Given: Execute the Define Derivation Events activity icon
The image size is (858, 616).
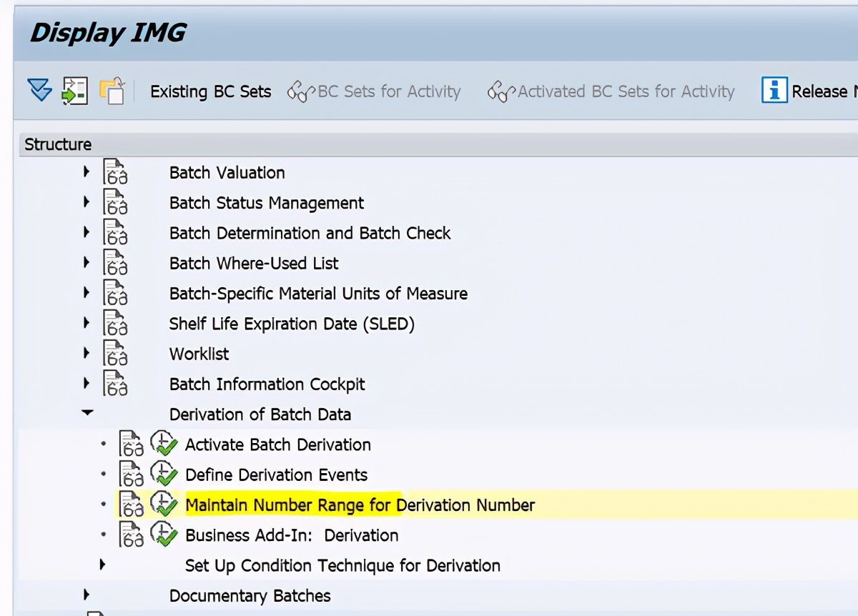Looking at the screenshot, I should coord(164,474).
